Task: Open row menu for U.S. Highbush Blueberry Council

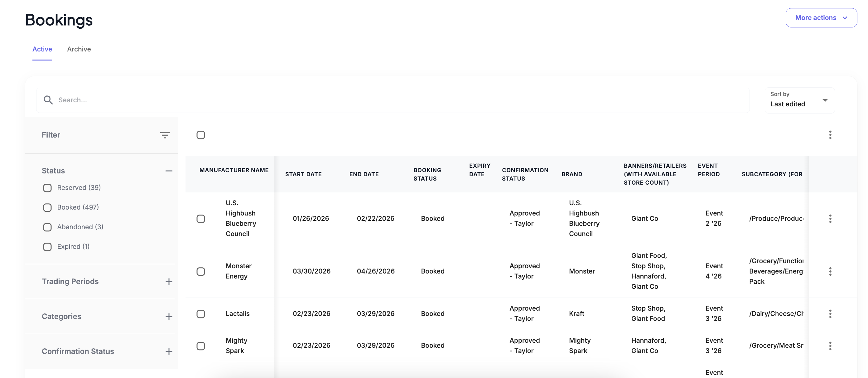Action: pos(830,219)
